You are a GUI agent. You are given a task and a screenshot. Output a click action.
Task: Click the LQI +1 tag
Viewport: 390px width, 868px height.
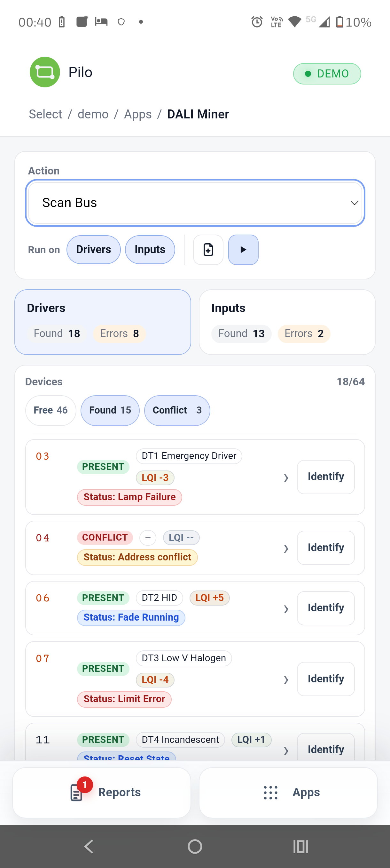(x=251, y=740)
